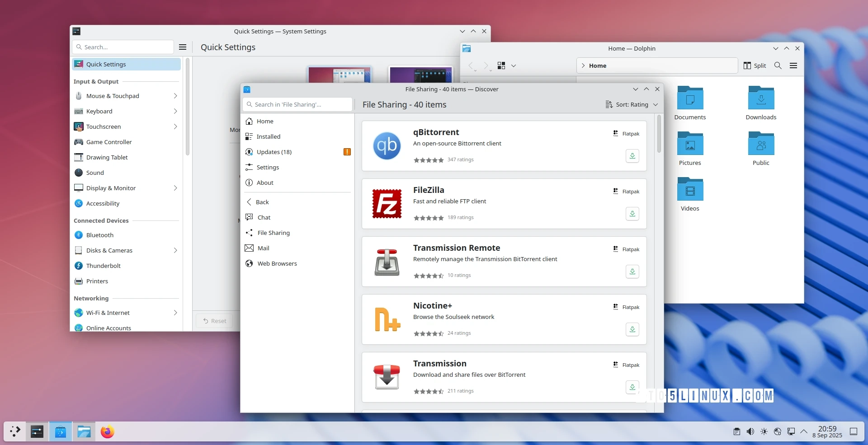Image resolution: width=868 pixels, height=445 pixels.
Task: Open the Web Browsers category in Discover
Action: click(277, 263)
